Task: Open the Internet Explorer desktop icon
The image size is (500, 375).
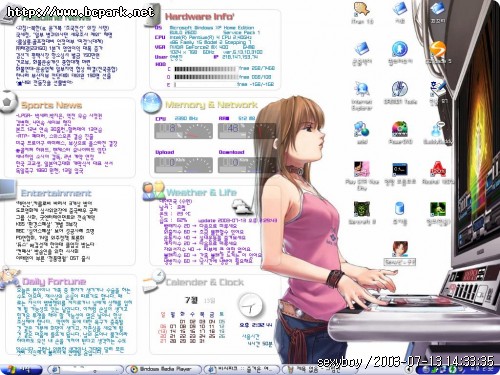Action: (x=362, y=90)
